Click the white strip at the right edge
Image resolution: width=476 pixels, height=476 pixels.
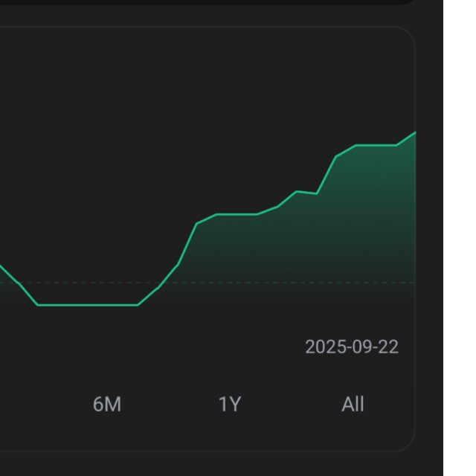point(459,238)
